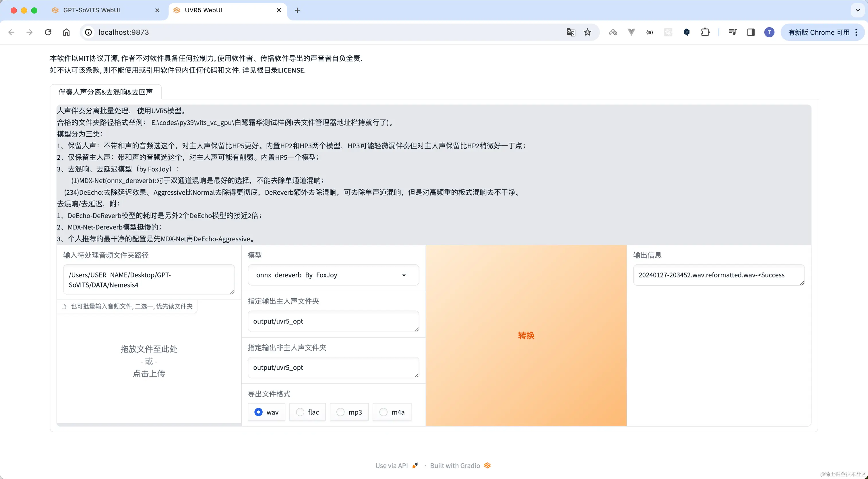The width and height of the screenshot is (868, 479).
Task: Toggle the Chrome side panel icon
Action: 751,32
